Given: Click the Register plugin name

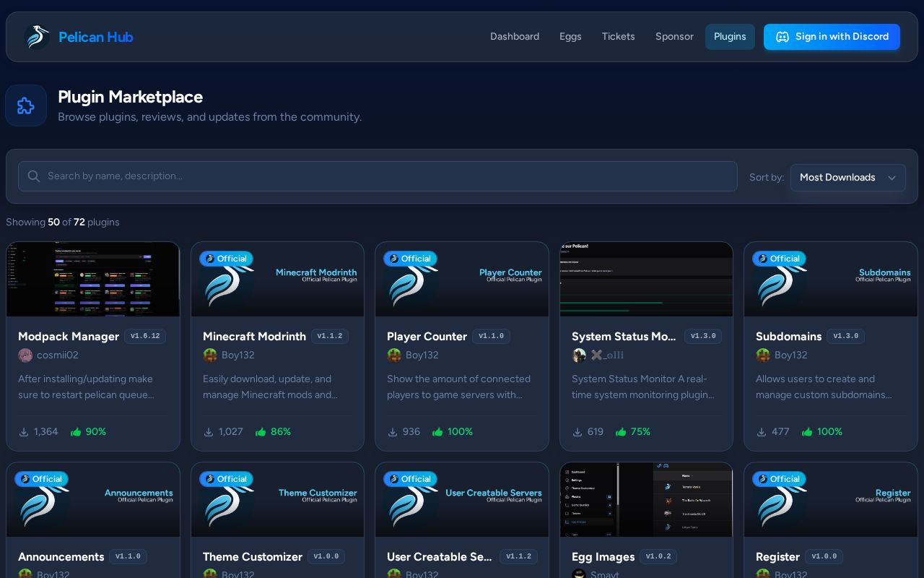Looking at the screenshot, I should (777, 557).
